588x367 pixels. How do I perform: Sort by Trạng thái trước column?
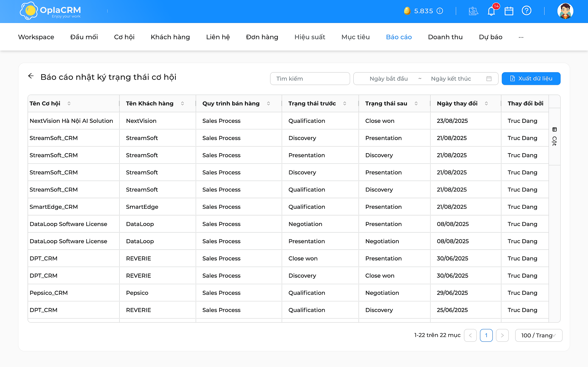click(x=345, y=103)
